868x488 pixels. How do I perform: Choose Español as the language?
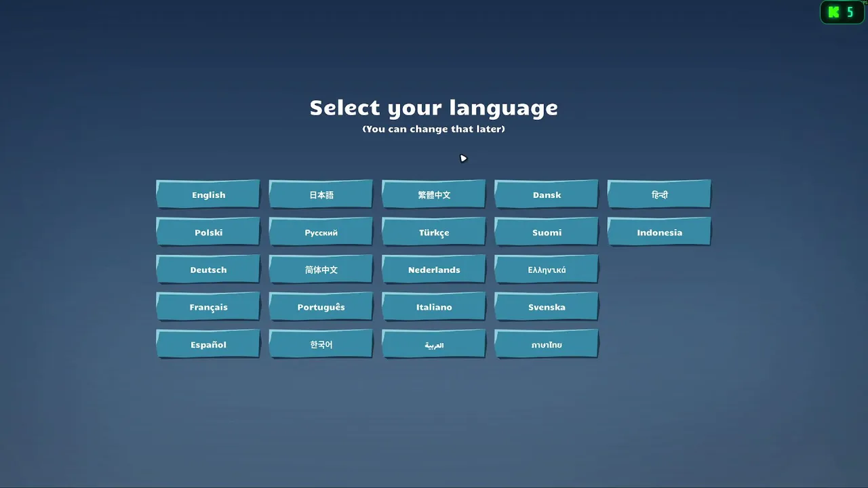(208, 344)
